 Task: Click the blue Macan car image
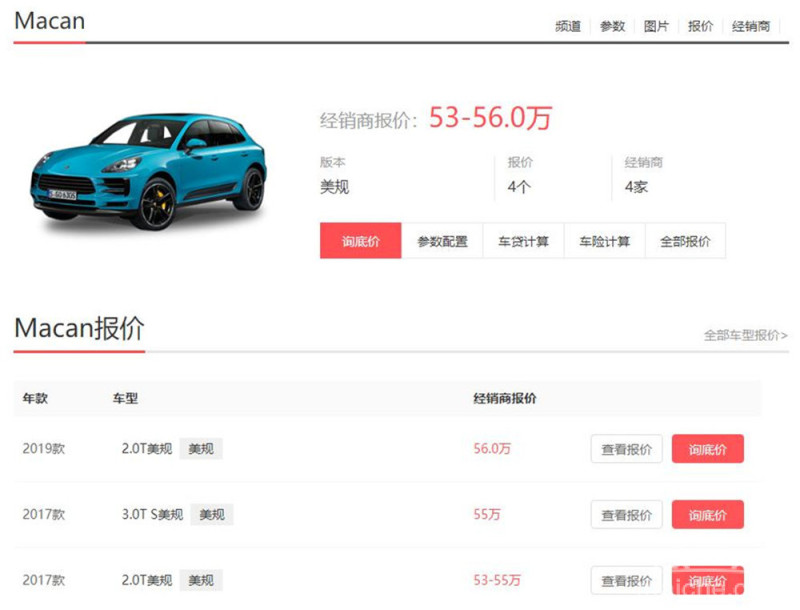tap(150, 168)
